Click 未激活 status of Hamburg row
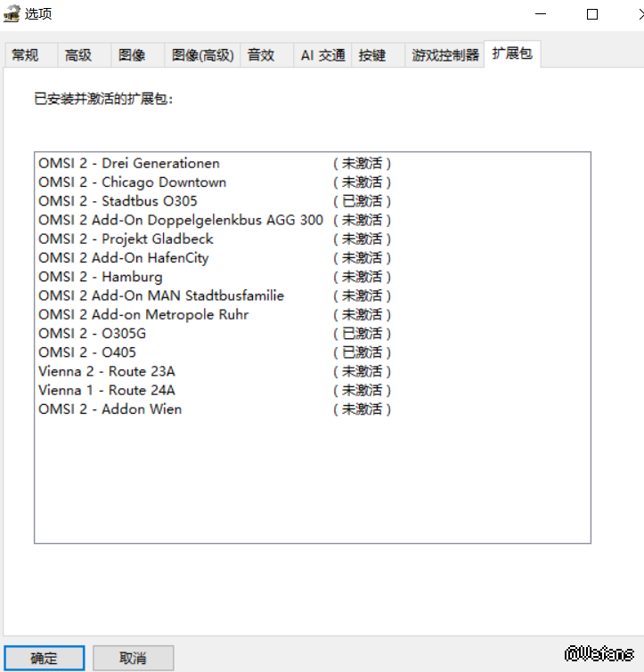The width and height of the screenshot is (644, 672). click(362, 277)
